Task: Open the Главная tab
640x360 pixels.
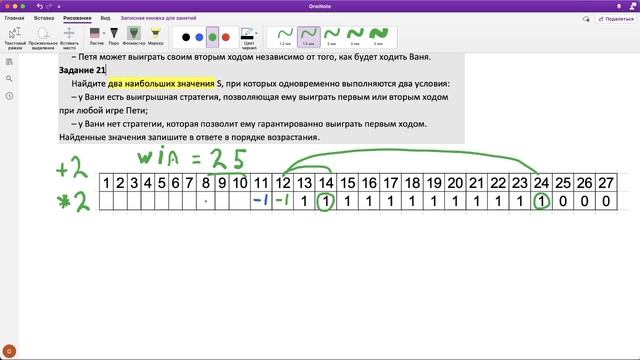Action: click(14, 18)
